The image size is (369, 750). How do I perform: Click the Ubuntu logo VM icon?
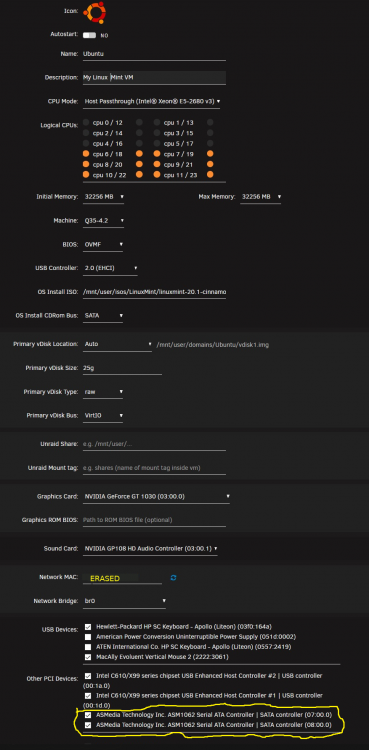click(94, 13)
